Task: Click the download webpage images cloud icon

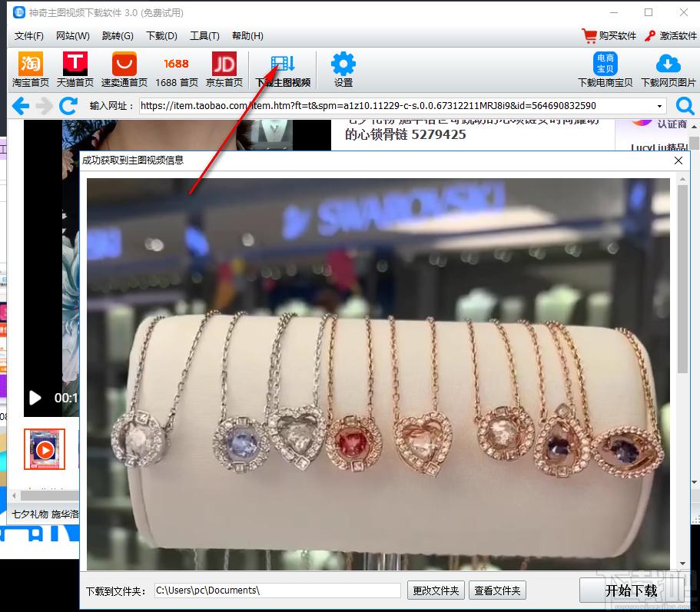Action: 668,64
